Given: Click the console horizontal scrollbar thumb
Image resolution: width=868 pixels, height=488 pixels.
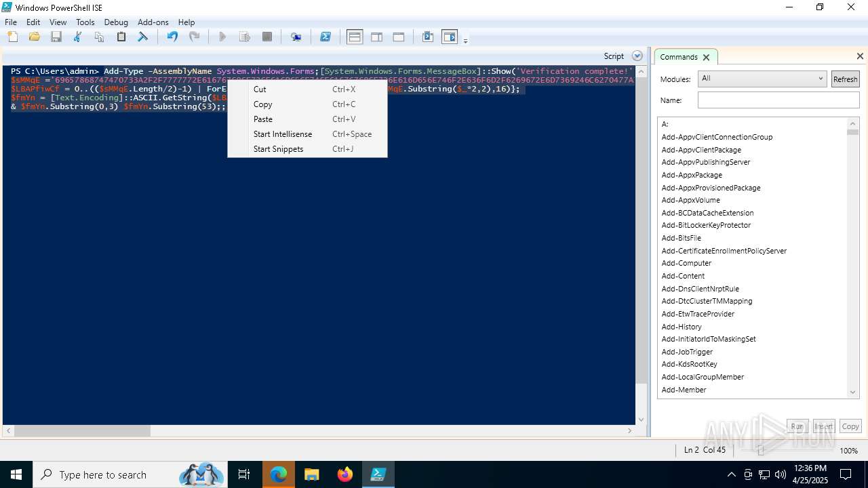Looking at the screenshot, I should click(83, 431).
